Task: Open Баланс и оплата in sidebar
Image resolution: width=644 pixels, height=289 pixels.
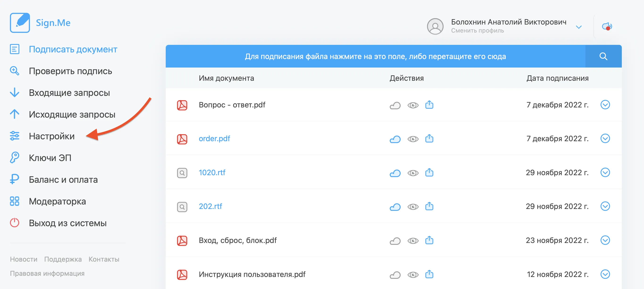Action: coord(63,179)
